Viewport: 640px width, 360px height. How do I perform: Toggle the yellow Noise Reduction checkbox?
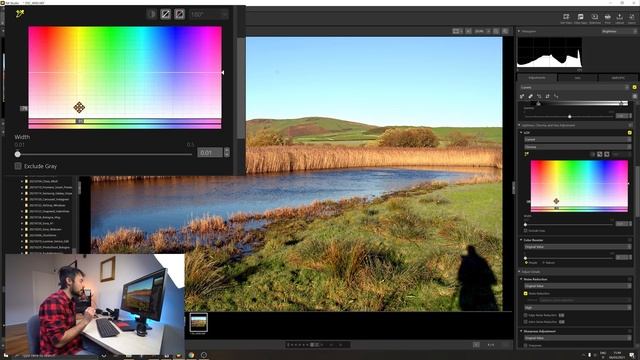(x=526, y=293)
